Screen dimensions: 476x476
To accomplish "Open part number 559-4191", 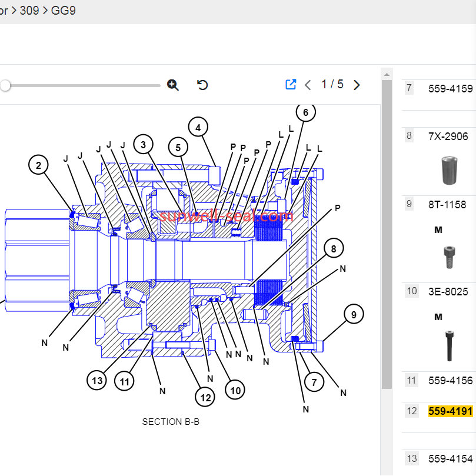I will pyautogui.click(x=450, y=411).
